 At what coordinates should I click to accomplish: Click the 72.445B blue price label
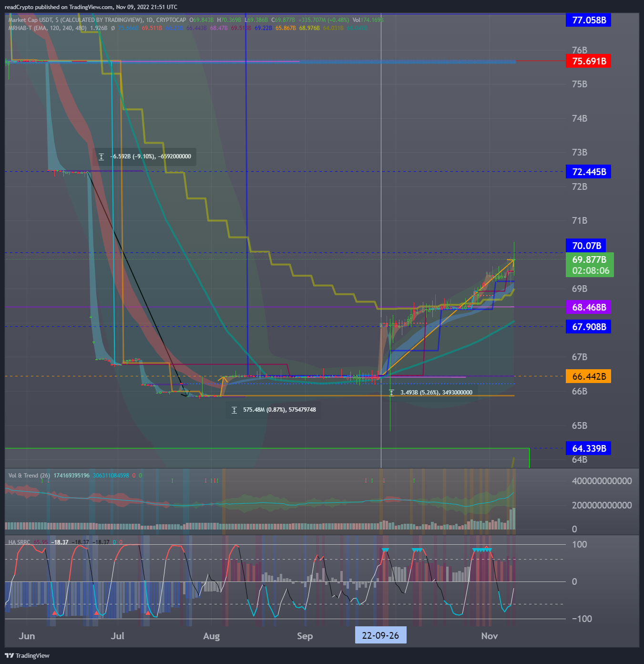589,172
